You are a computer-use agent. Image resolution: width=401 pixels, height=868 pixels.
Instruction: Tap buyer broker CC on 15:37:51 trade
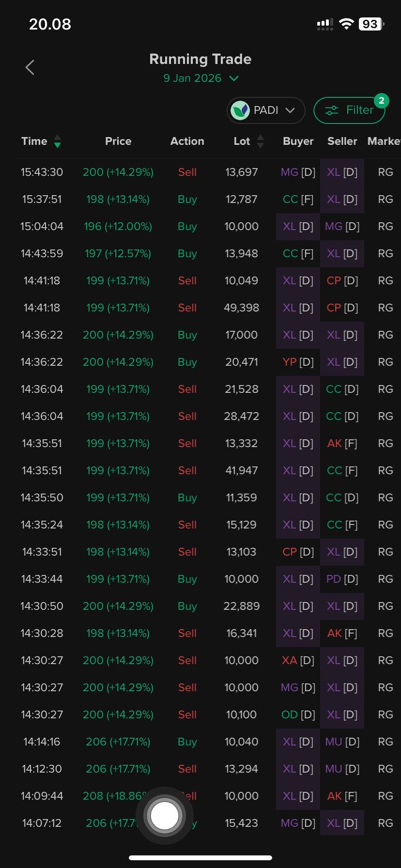point(298,200)
